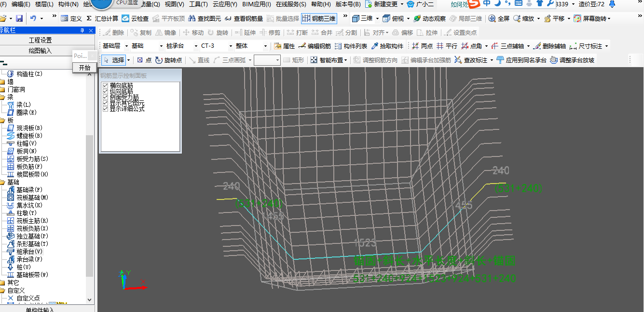Click the navigation tree vertical scrollbar
Viewport: 644px width, 312px height.
pos(89,205)
